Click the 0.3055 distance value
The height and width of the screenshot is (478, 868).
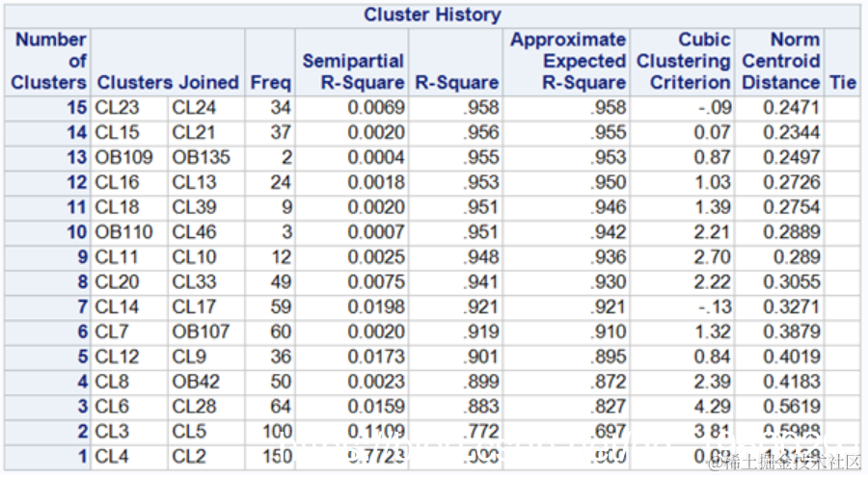pyautogui.click(x=791, y=282)
